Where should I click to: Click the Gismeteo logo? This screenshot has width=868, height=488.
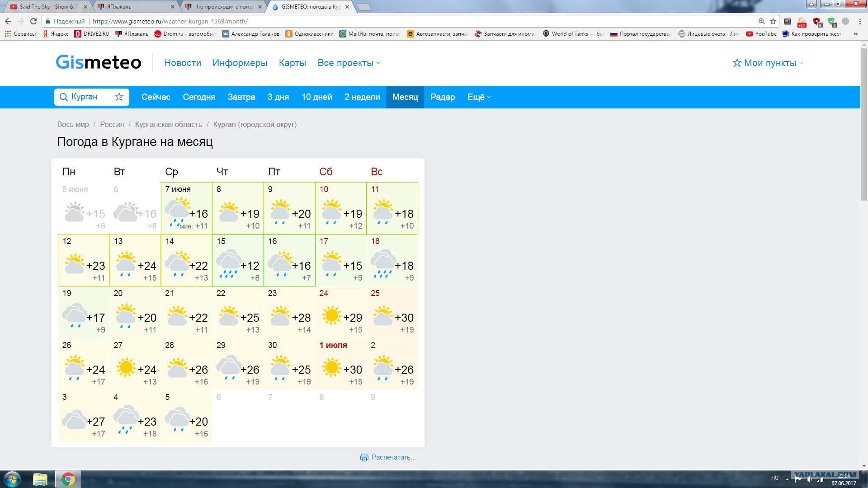[x=99, y=62]
